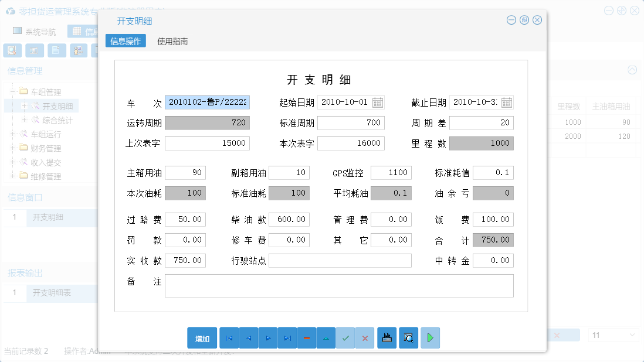644x362 pixels.
Task: Collapse the 车组管理 folder
Action: (x=13, y=91)
